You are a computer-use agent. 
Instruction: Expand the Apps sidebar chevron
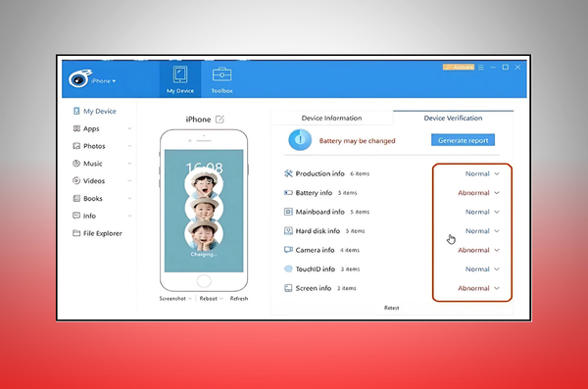point(129,128)
